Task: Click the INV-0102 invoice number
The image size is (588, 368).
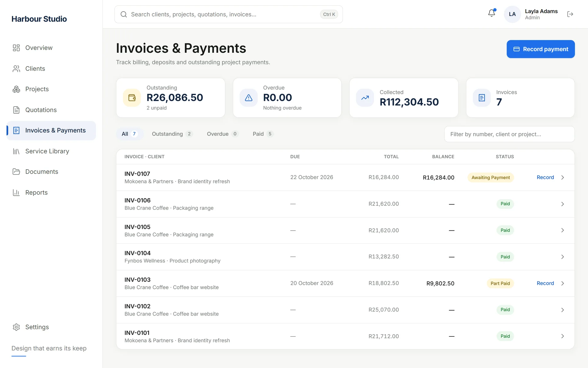Action: pos(138,306)
